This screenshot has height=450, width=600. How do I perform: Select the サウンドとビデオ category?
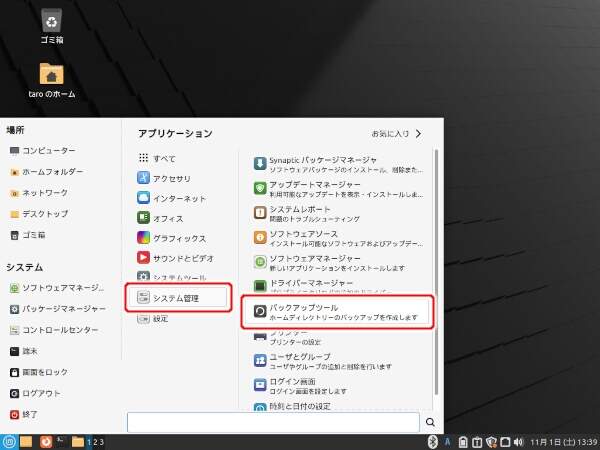pos(175,258)
